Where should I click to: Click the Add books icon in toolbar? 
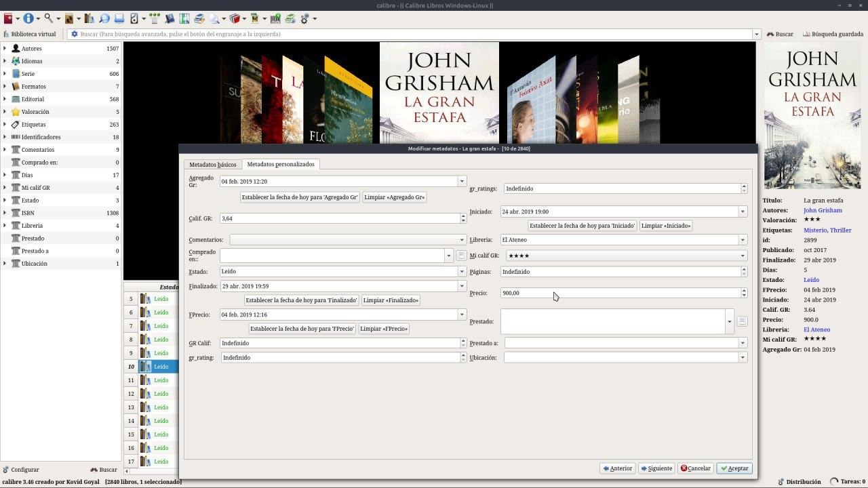(x=8, y=18)
